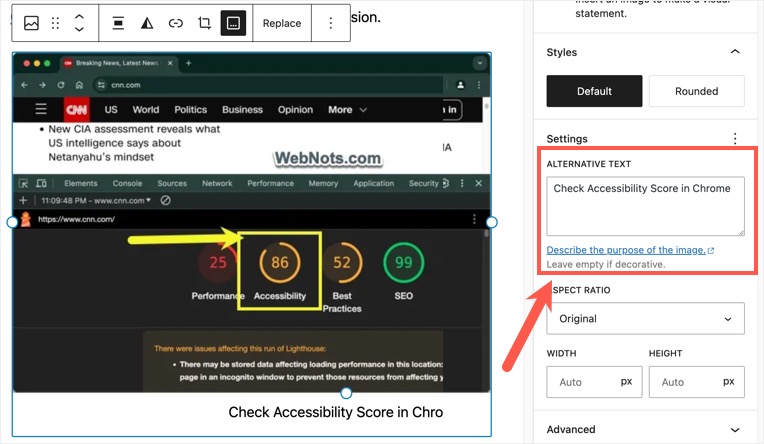The height and width of the screenshot is (444, 764).
Task: Grab the block drag handle icon
Action: click(x=56, y=23)
